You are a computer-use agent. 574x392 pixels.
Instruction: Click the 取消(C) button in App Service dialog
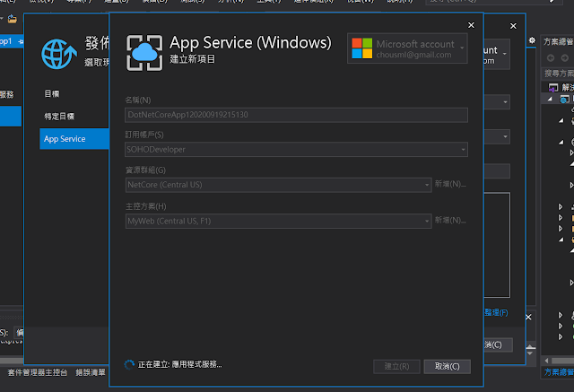pos(447,366)
